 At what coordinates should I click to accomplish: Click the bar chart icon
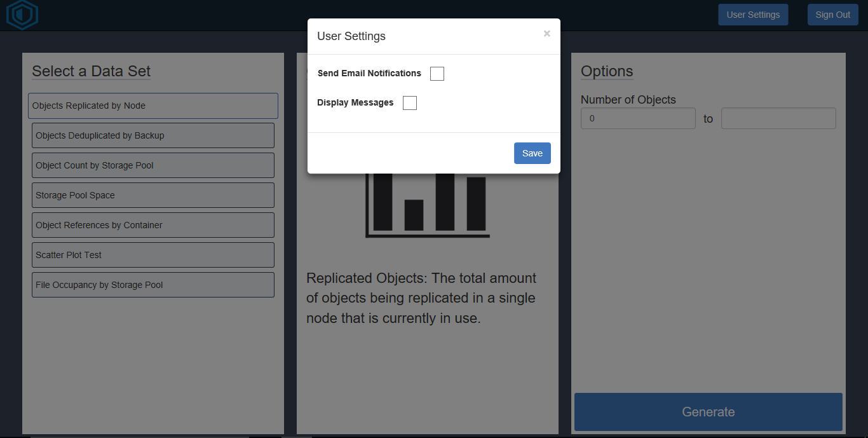tap(428, 205)
